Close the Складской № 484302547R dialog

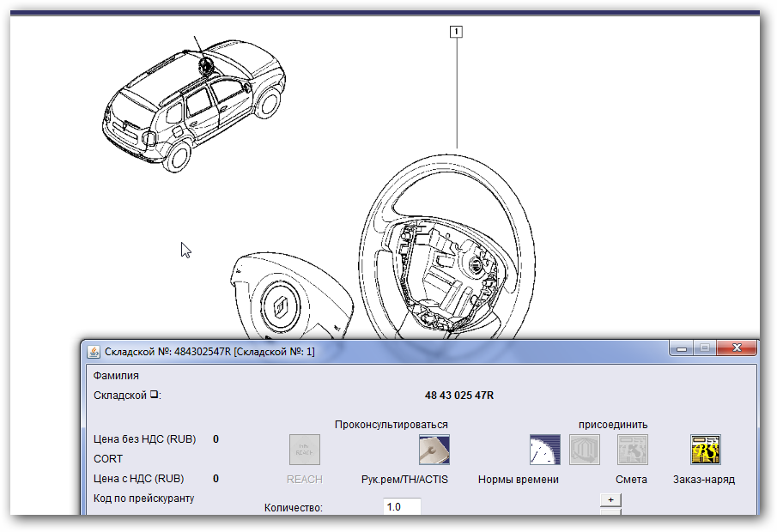(x=737, y=348)
